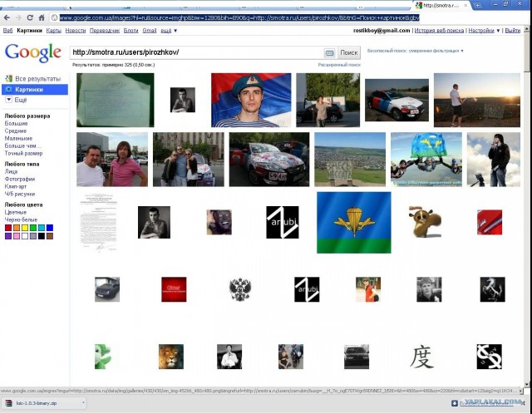This screenshot has height=414, width=532.
Task: Filter images by Клип-арт type
Action: click(x=16, y=187)
